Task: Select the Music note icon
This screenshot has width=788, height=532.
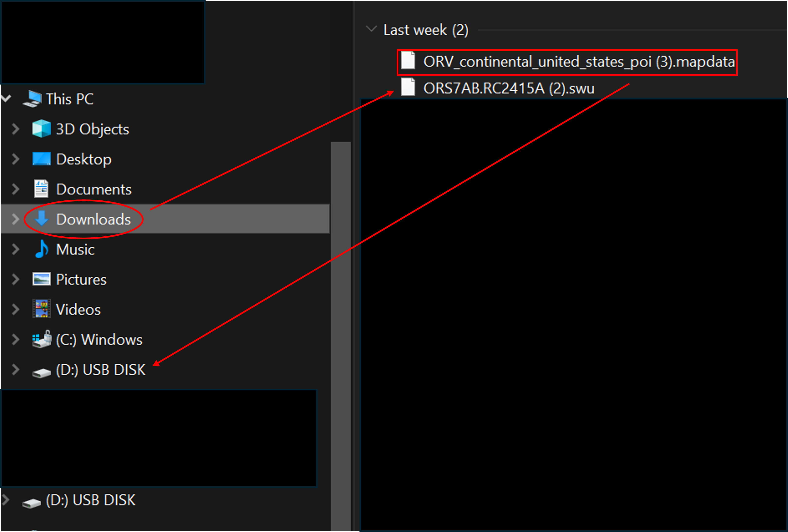Action: tap(42, 249)
